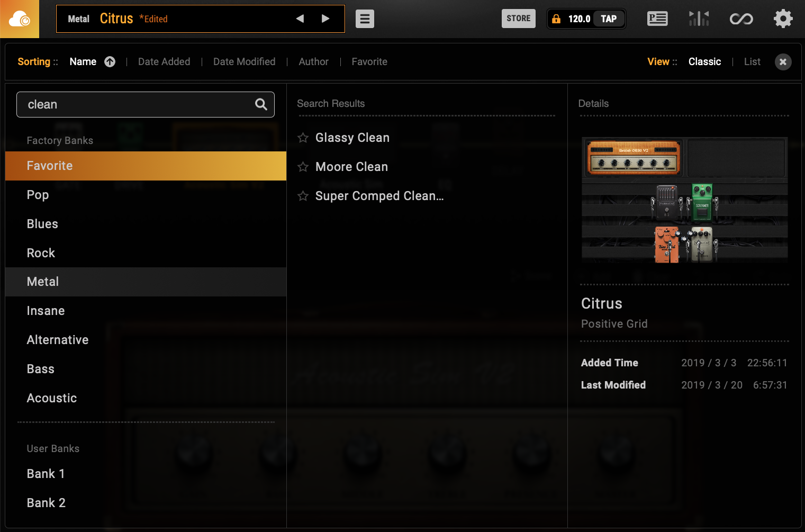Close the preset browser panel

[x=783, y=62]
